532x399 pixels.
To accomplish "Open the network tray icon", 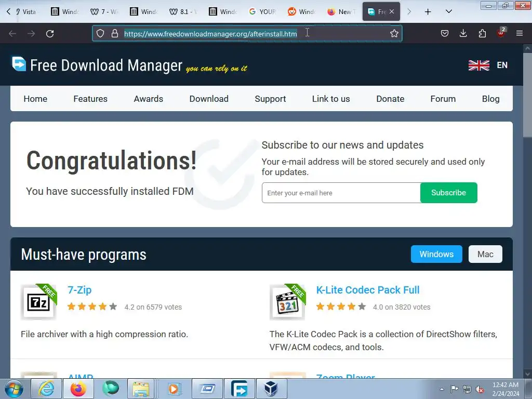I will tap(467, 389).
